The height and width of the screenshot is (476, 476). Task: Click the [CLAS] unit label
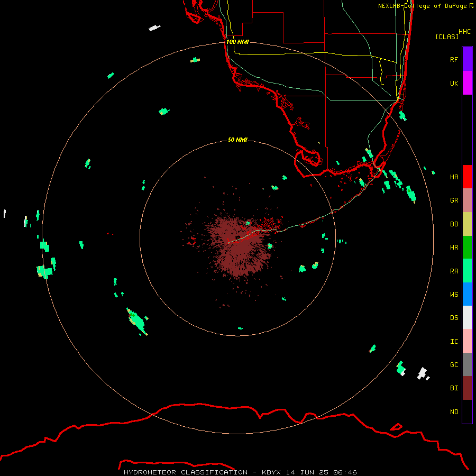[447, 36]
